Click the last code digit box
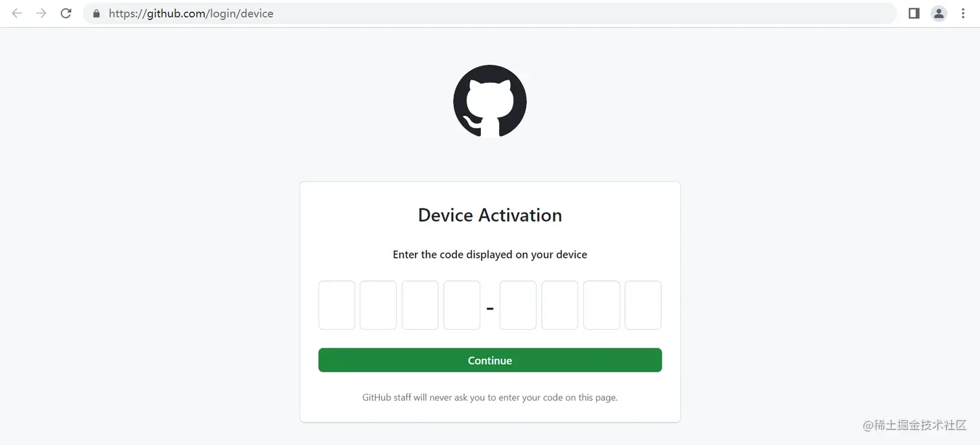The image size is (980, 445). (x=643, y=305)
